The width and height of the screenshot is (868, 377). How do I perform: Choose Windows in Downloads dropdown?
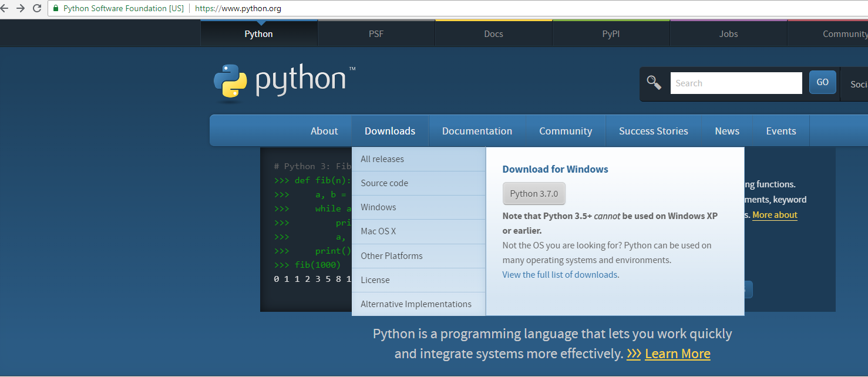click(x=419, y=207)
